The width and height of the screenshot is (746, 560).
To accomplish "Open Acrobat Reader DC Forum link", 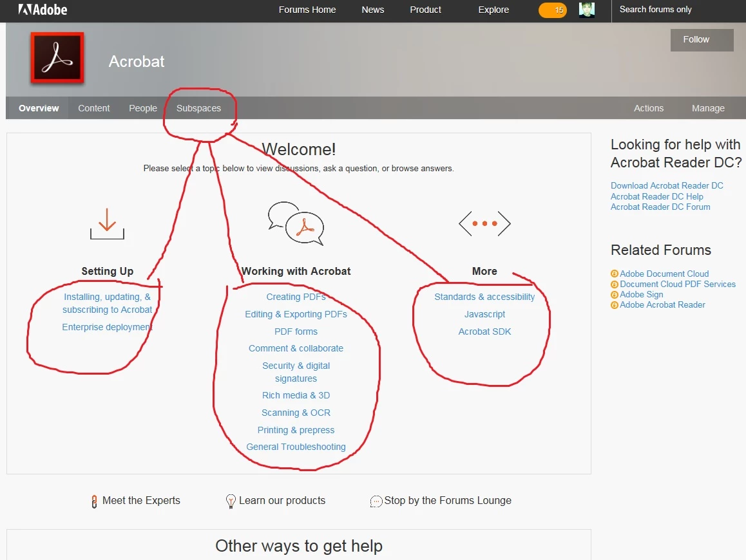I will click(660, 207).
